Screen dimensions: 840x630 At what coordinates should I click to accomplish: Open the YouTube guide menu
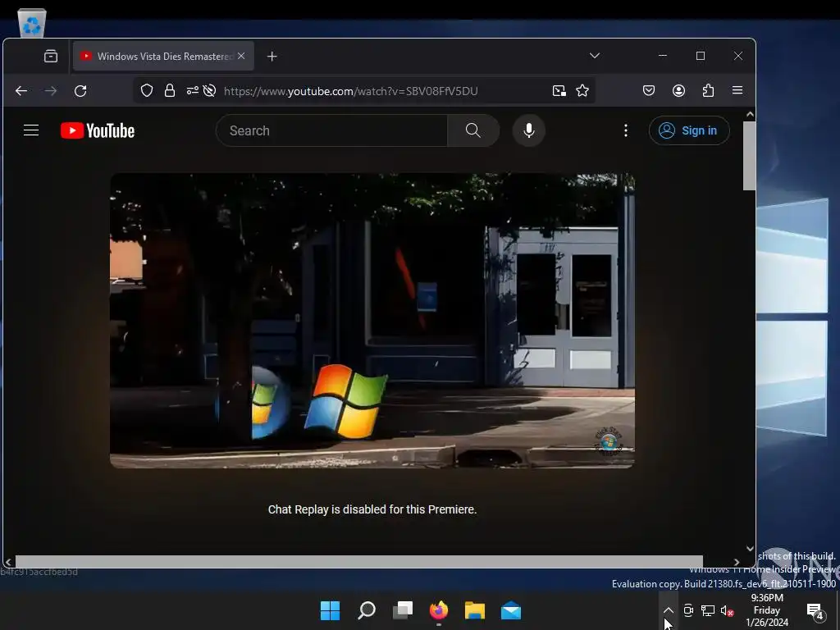pyautogui.click(x=31, y=130)
